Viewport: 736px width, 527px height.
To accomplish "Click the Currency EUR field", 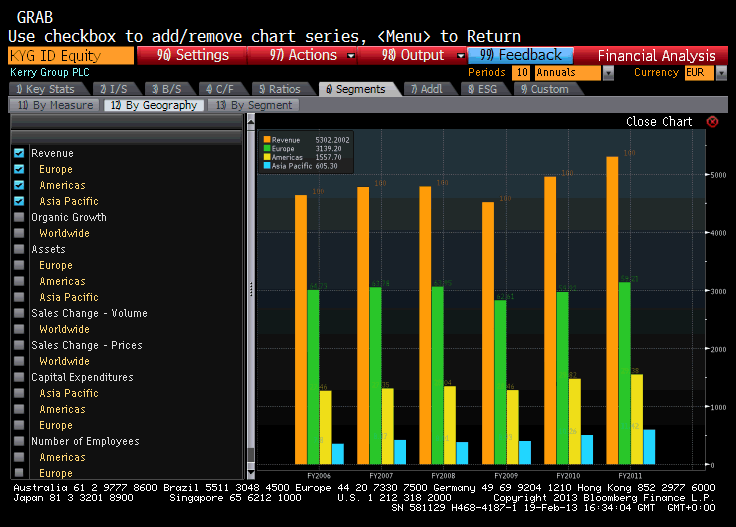I will click(699, 73).
